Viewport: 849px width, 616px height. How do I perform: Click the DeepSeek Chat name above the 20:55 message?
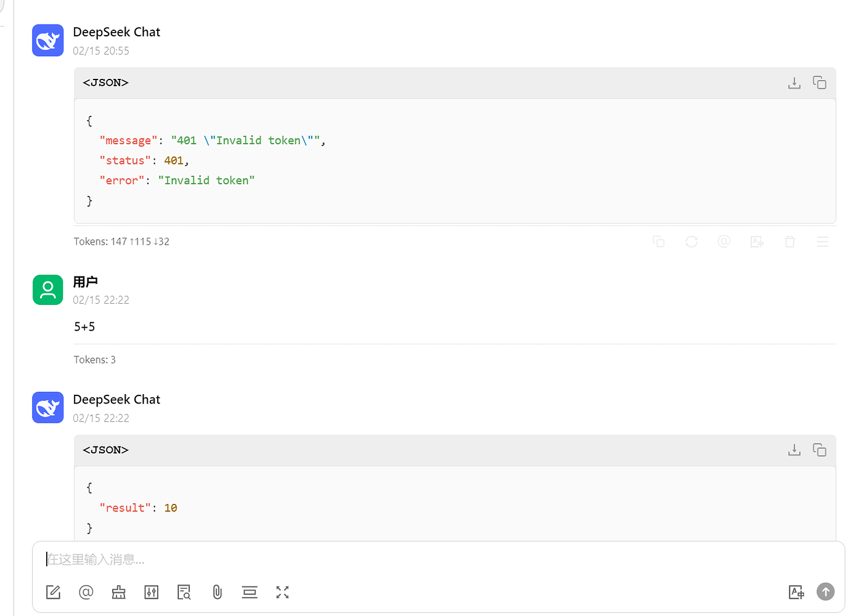click(116, 32)
